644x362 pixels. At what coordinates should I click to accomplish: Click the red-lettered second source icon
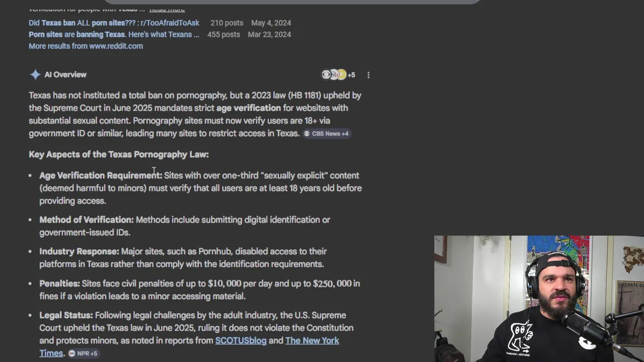coord(334,74)
